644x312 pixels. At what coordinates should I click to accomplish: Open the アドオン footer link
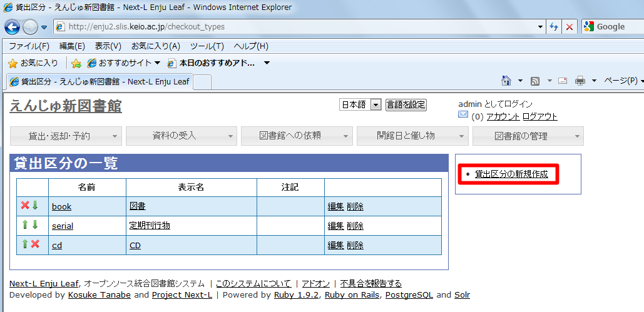[315, 283]
